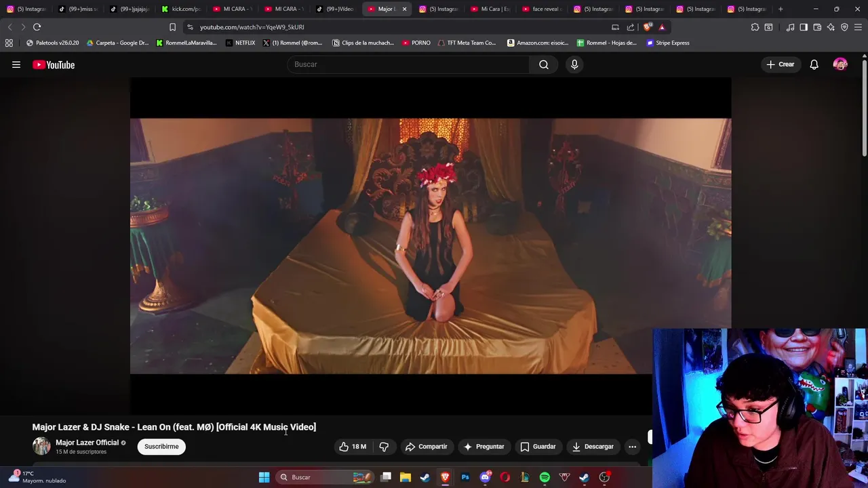Viewport: 868px width, 488px height.
Task: Click the browser address bar URL
Action: pyautogui.click(x=252, y=27)
